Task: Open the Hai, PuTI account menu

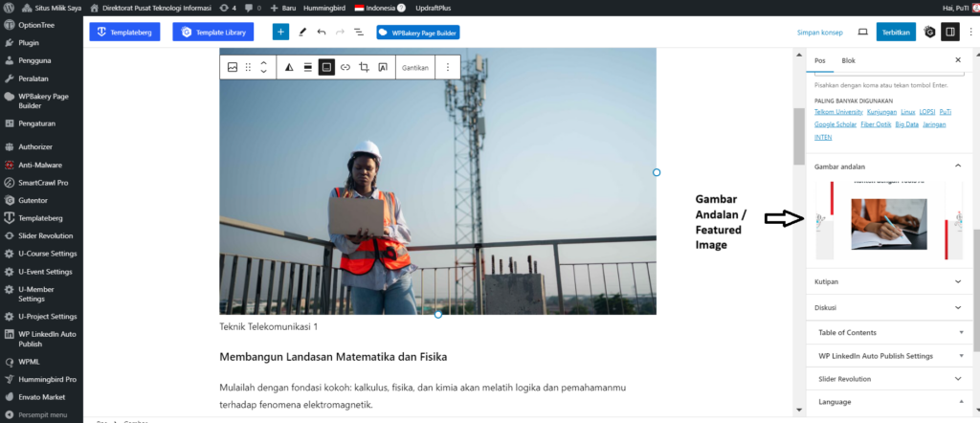Action: pos(960,8)
